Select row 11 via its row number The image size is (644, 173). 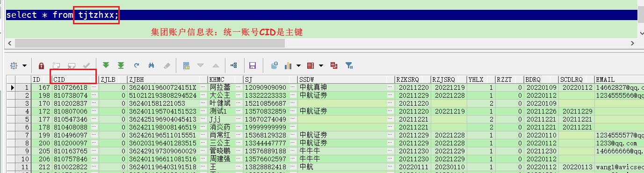coord(23,167)
